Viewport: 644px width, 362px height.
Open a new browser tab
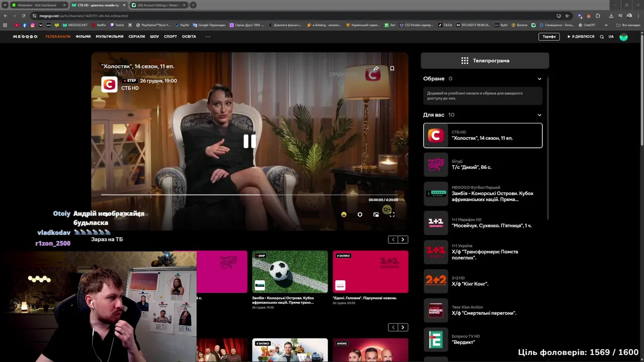tap(193, 5)
